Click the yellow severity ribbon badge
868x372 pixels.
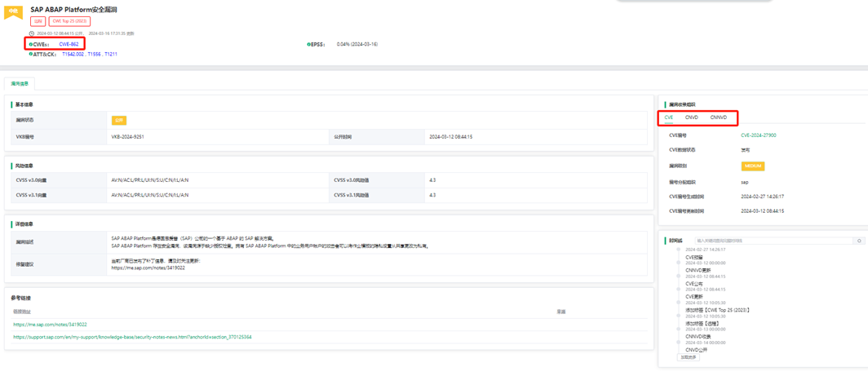(13, 11)
